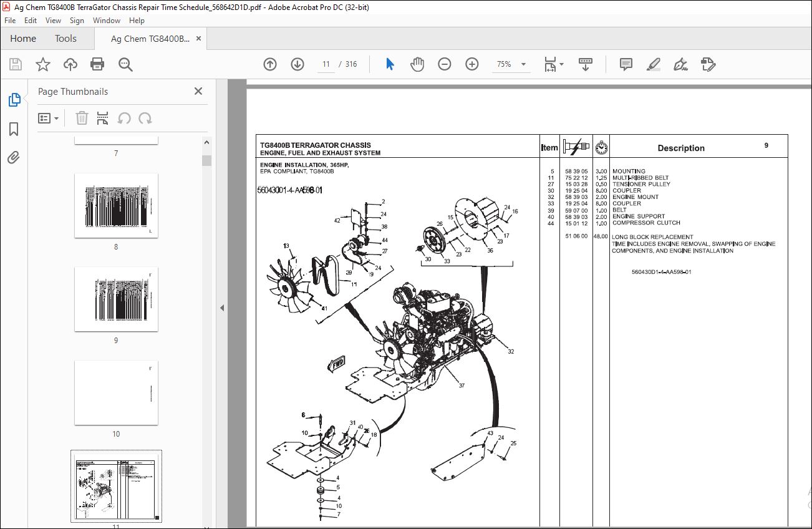Delete selected pages using the trash icon
812x529 pixels.
click(x=82, y=118)
